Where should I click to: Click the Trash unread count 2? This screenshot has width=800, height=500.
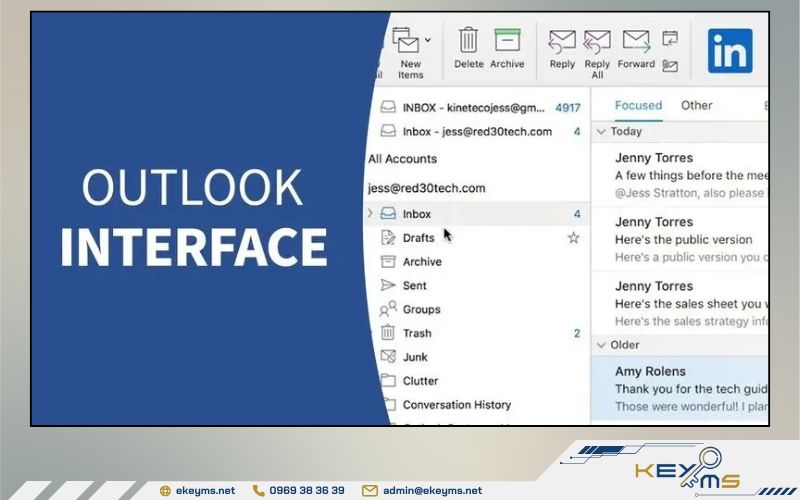click(577, 333)
